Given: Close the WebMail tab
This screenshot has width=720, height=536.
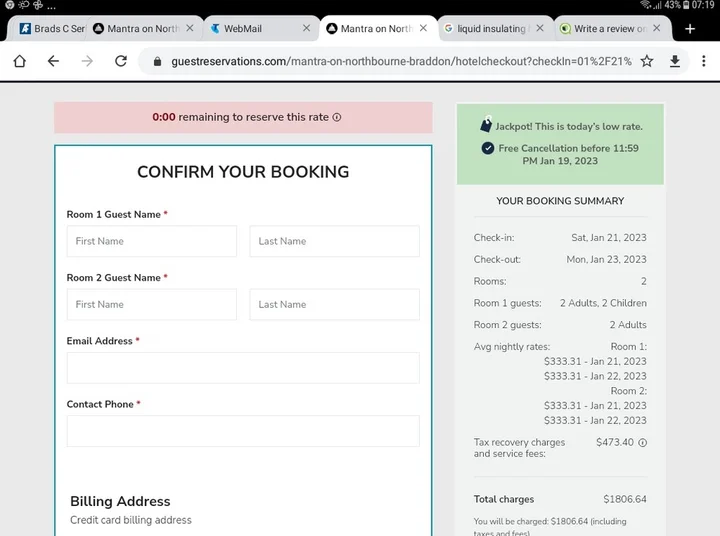Looking at the screenshot, I should click(307, 29).
